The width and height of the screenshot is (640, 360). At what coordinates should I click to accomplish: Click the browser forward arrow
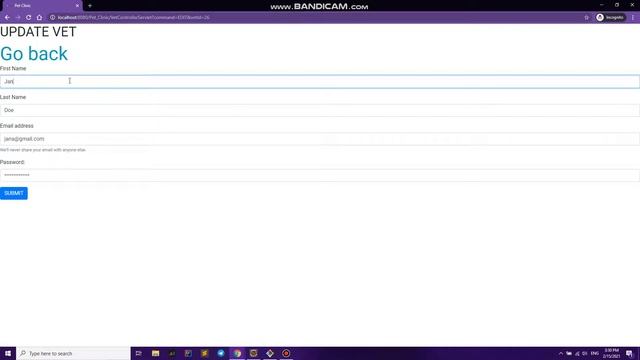pos(18,18)
